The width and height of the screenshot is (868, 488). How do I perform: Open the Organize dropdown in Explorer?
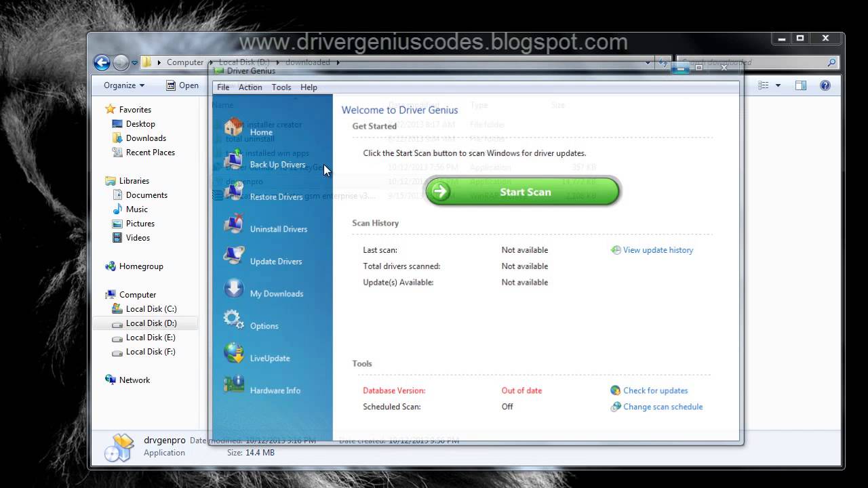(124, 85)
